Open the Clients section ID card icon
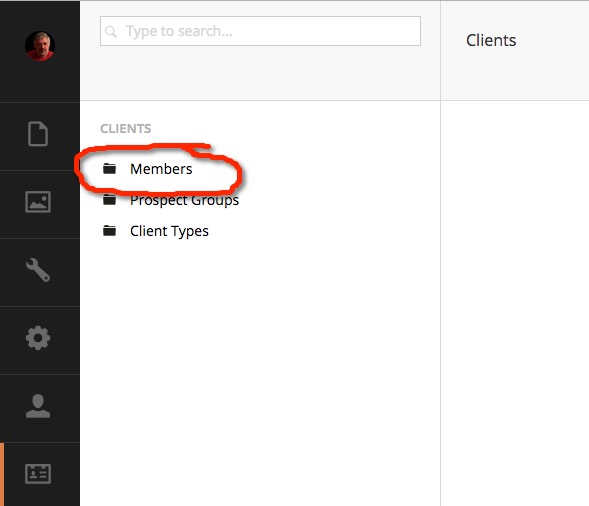 [x=38, y=474]
